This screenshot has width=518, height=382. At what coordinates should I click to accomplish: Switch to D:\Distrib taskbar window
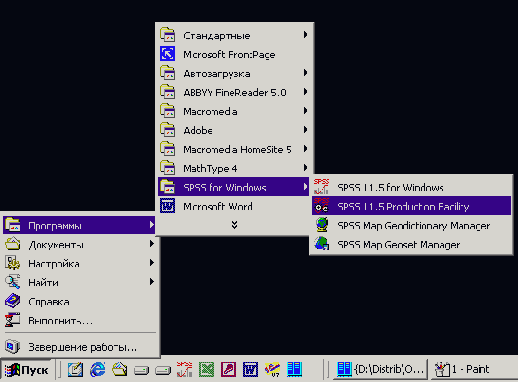380,369
